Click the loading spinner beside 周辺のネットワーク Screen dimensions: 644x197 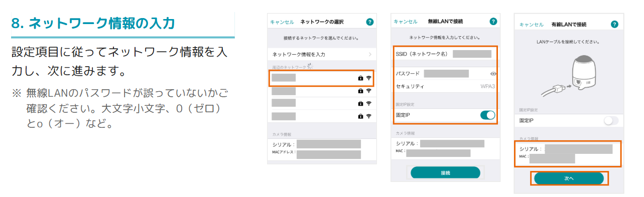[x=310, y=66]
